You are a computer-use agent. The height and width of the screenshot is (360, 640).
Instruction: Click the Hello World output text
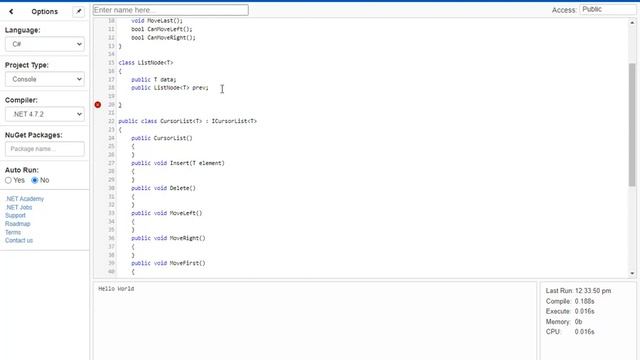(116, 289)
